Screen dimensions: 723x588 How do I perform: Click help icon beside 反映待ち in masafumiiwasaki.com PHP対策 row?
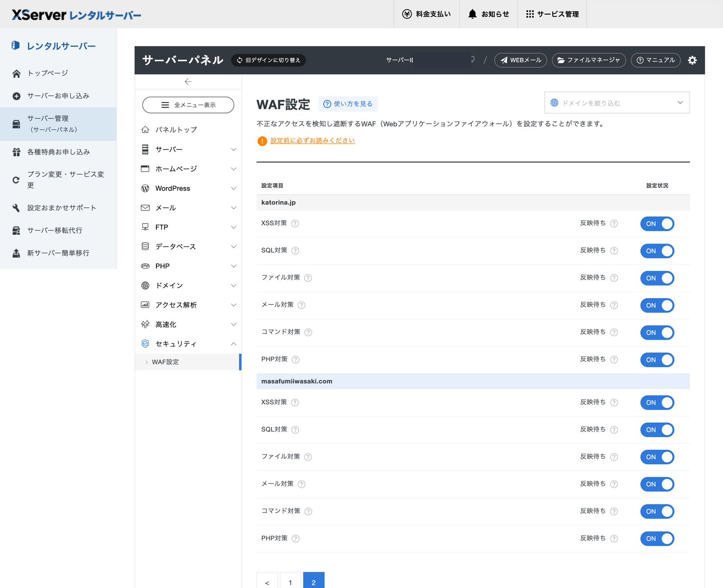click(614, 538)
